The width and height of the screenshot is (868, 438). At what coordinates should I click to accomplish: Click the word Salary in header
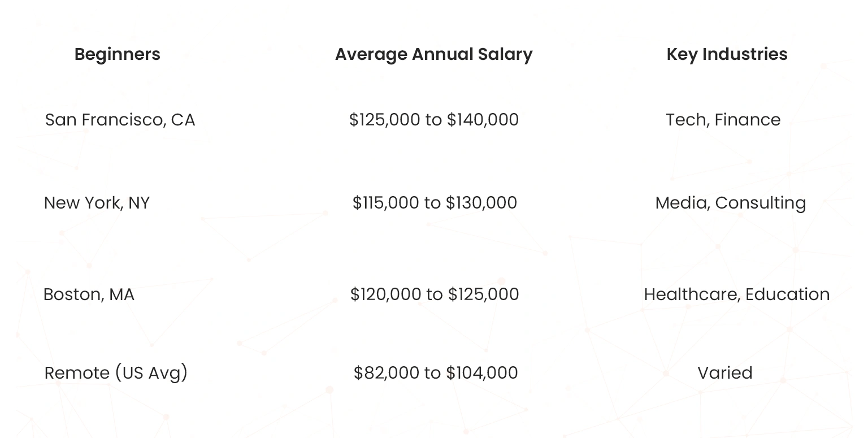505,54
